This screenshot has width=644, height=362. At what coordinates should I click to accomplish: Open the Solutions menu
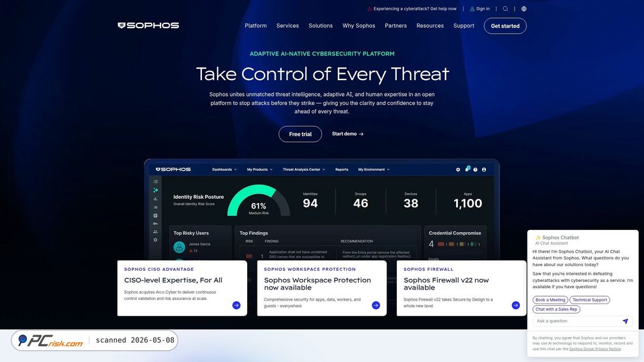pyautogui.click(x=321, y=26)
